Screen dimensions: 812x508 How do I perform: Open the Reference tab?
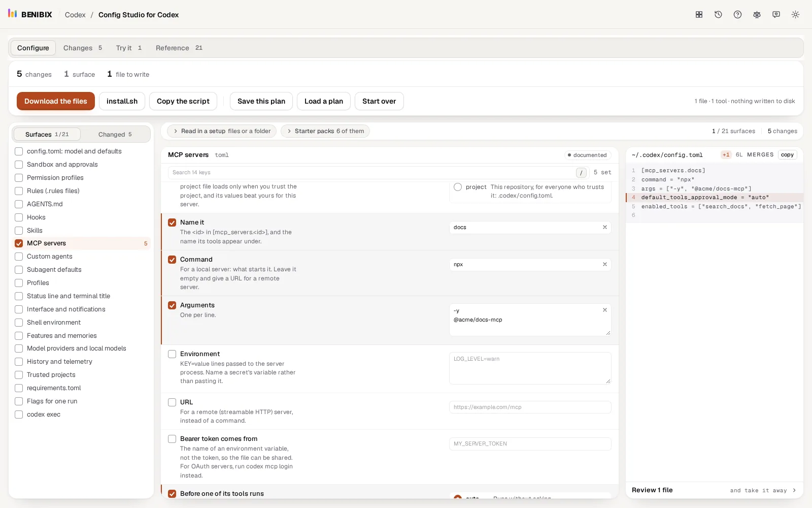(x=179, y=48)
